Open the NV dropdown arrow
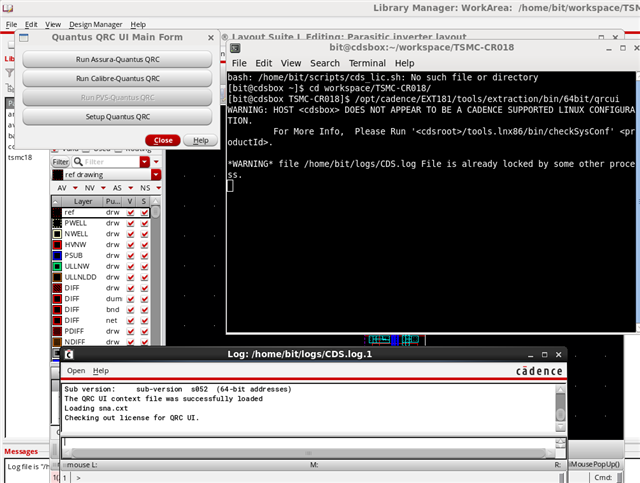Image resolution: width=640 pixels, height=483 pixels. (x=103, y=188)
